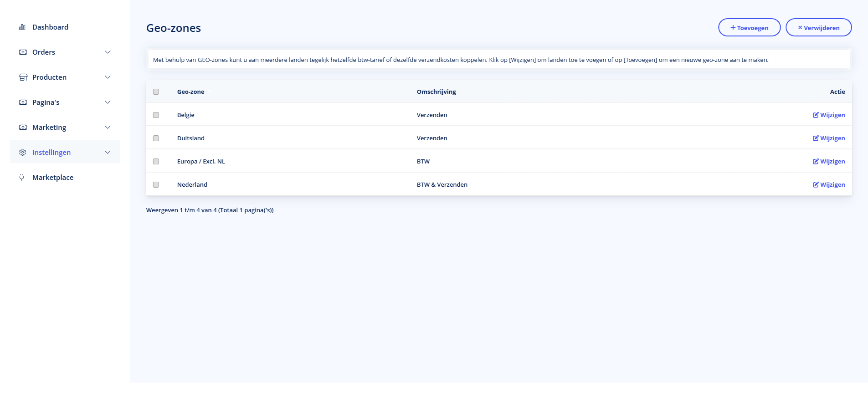Click the Marketing sidebar icon
Screen dimensions: 868x393
click(23, 128)
